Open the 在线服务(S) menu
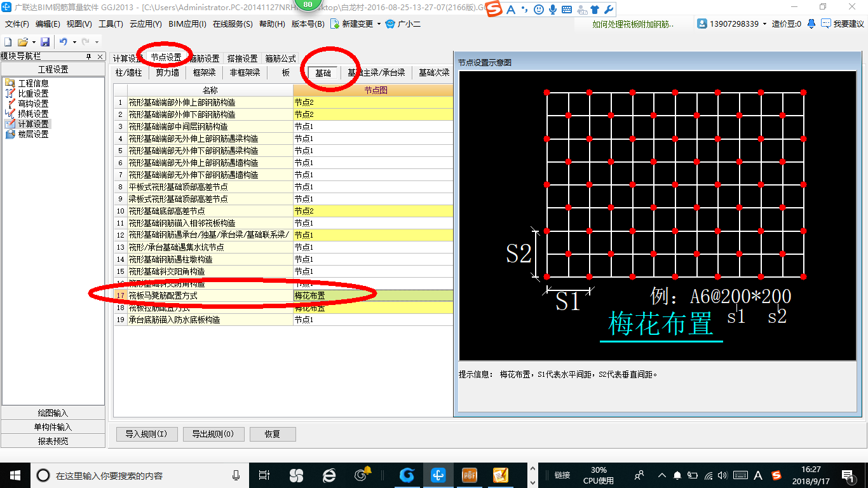 tap(233, 24)
